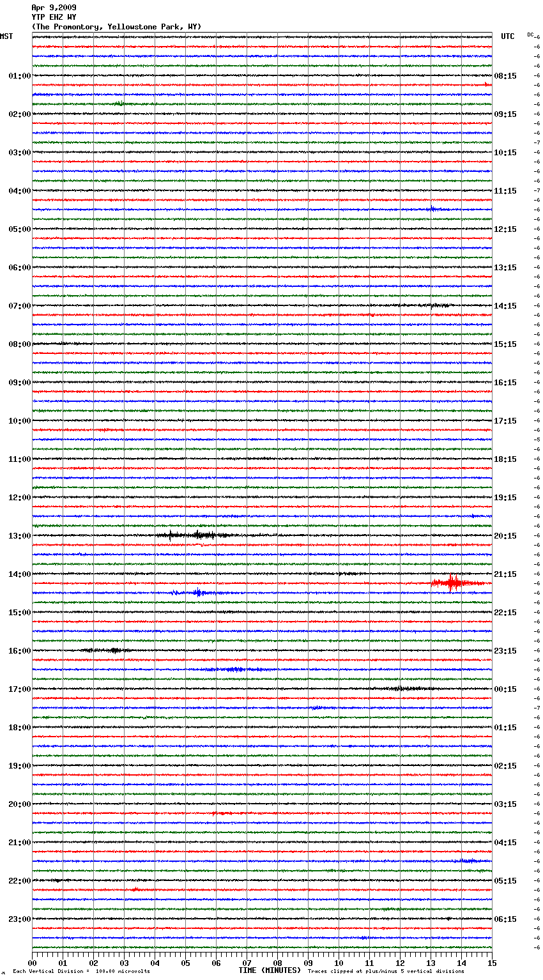Viewport: 543px width, 980px height.
Task: Click the MST time label "11:00"
Action: tap(20, 459)
